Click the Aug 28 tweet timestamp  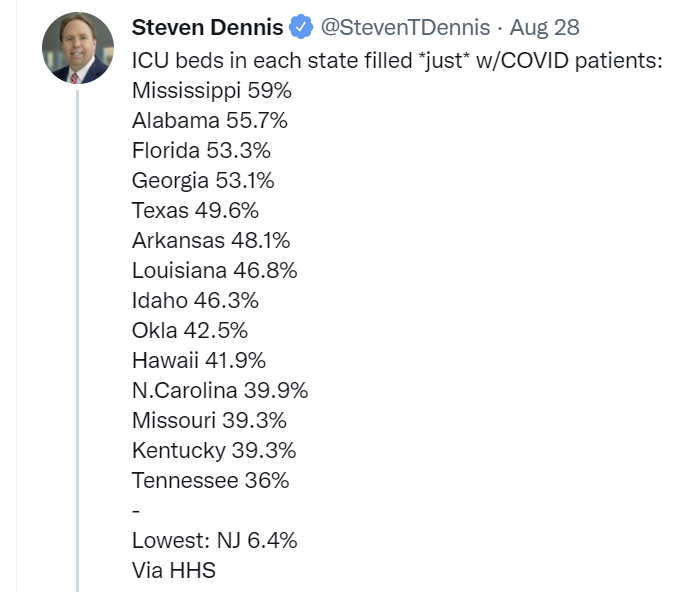pyautogui.click(x=545, y=29)
